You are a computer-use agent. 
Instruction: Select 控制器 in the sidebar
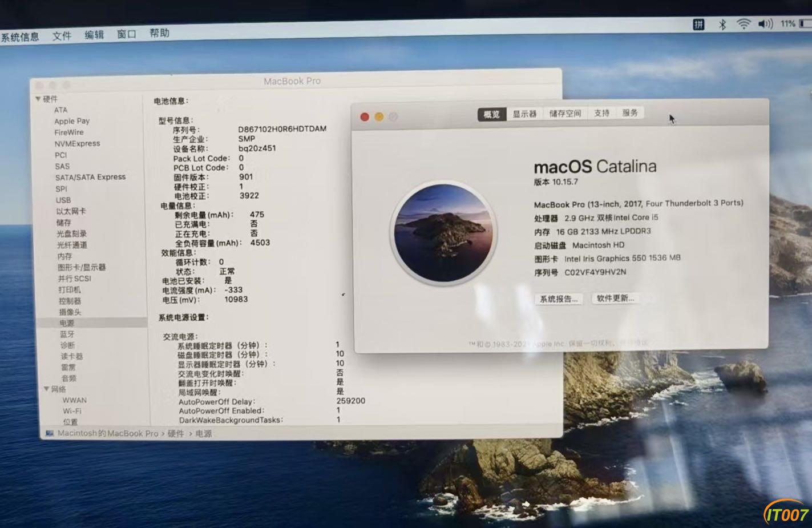coord(70,301)
